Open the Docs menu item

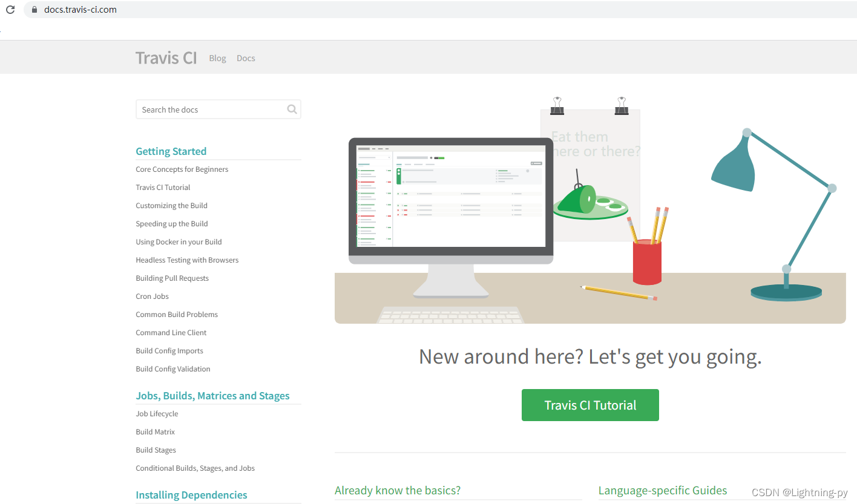pyautogui.click(x=246, y=58)
